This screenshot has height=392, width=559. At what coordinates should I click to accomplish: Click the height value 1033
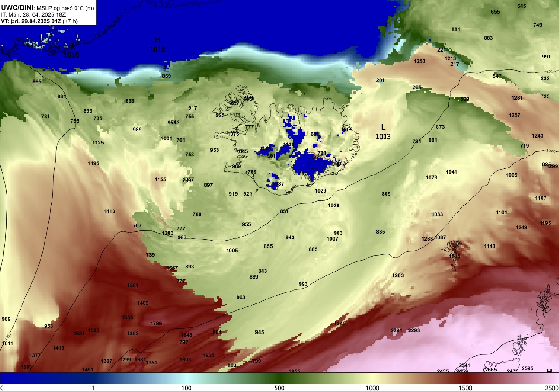pyautogui.click(x=437, y=214)
